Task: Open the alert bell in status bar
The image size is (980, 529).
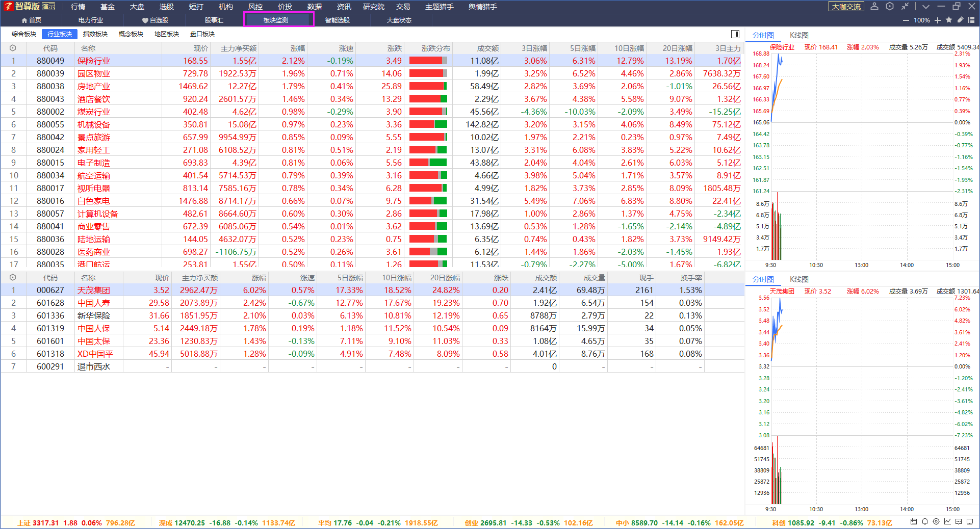Action: click(x=925, y=522)
